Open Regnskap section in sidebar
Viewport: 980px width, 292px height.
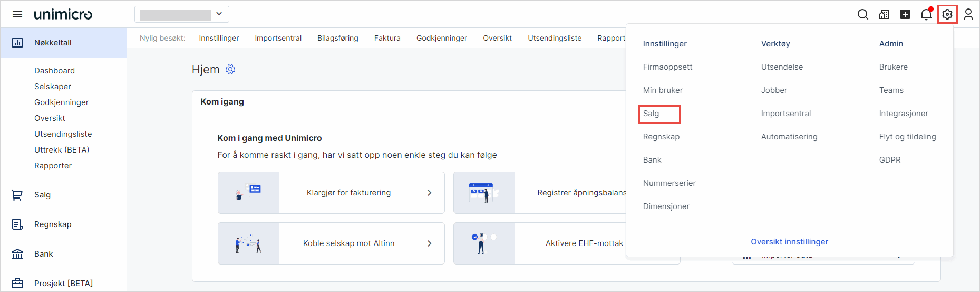click(53, 224)
